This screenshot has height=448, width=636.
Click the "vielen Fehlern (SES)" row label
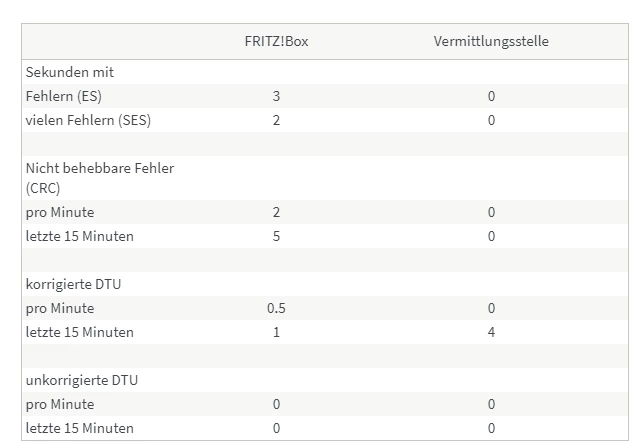89,120
